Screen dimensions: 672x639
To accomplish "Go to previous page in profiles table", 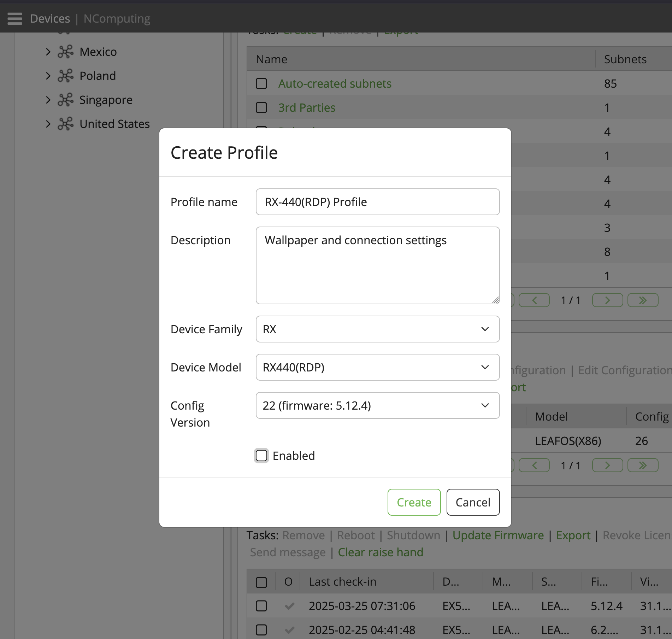I will tap(534, 465).
